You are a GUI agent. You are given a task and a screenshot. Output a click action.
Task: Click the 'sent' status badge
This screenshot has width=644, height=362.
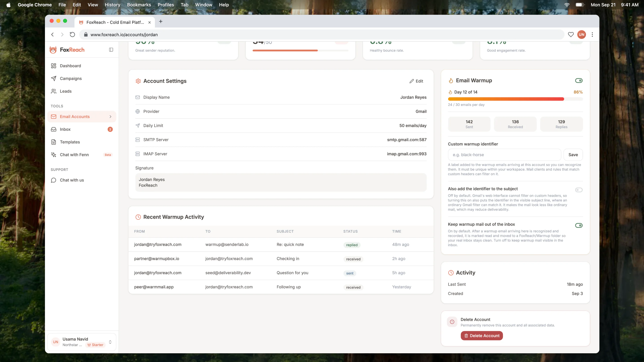[350, 273]
